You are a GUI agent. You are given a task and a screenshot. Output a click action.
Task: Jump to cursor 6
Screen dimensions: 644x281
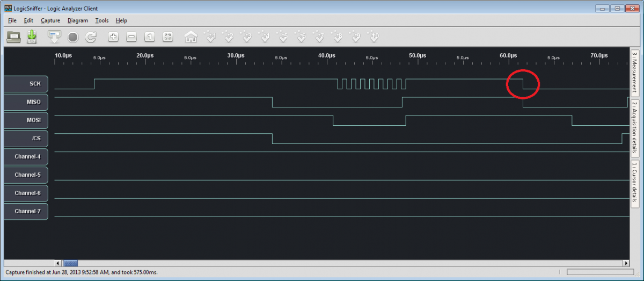coord(301,37)
